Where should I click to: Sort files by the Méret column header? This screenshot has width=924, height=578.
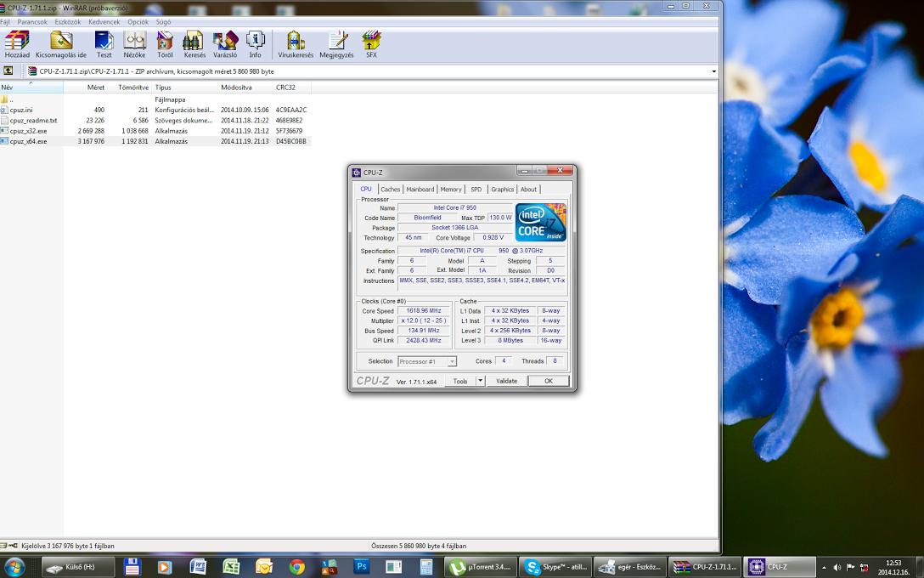point(86,88)
